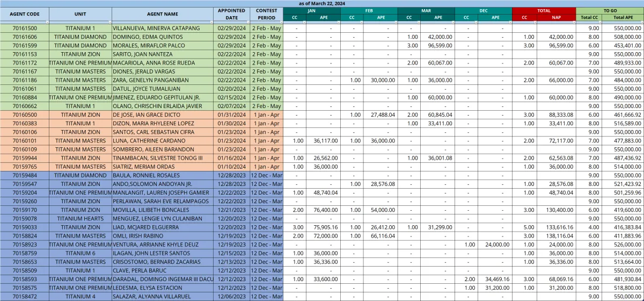Select the LUNA, CATHERINE CARDANO name cell
The image size is (644, 301).
(x=163, y=141)
